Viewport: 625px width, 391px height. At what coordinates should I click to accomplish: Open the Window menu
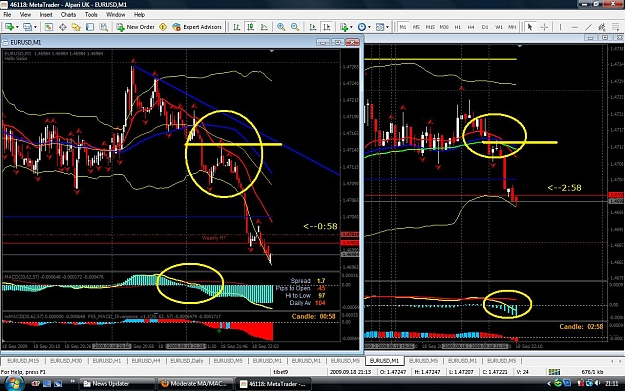coord(116,15)
